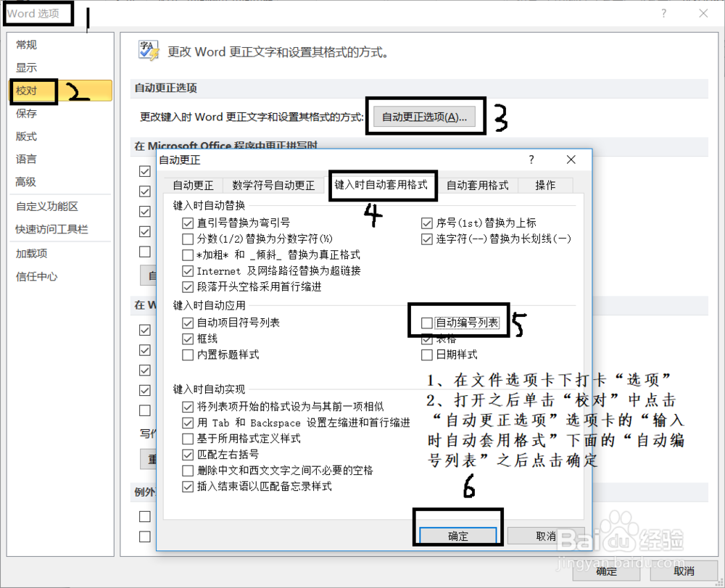Click 确定 at bottom of Word 选项
The height and width of the screenshot is (588, 725).
coord(606,571)
